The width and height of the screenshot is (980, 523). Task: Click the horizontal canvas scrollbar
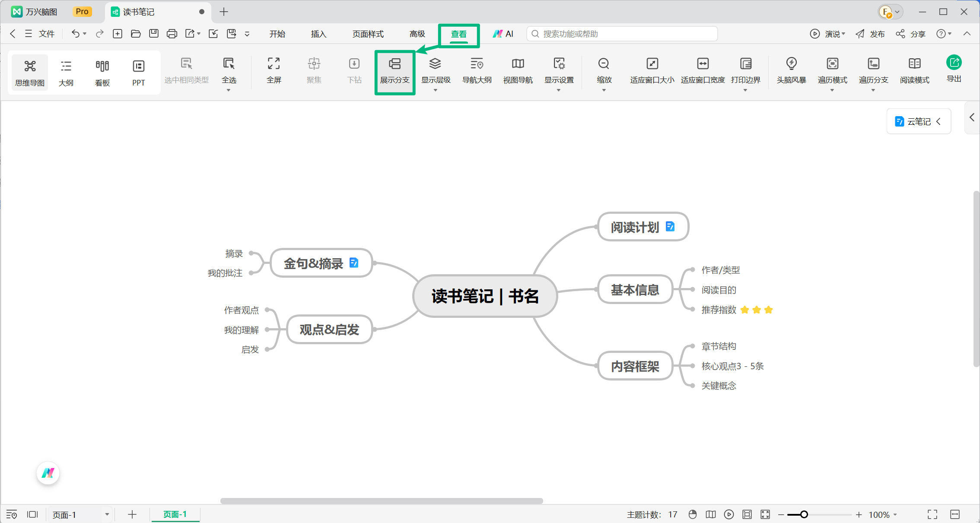pyautogui.click(x=382, y=501)
